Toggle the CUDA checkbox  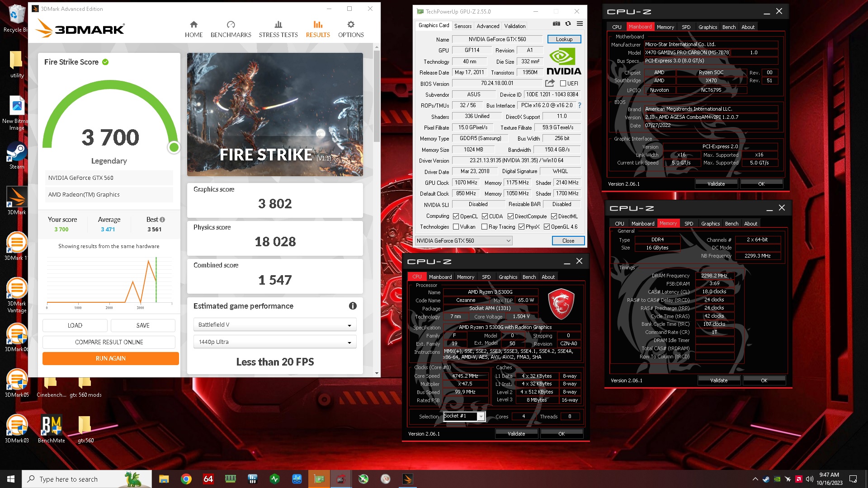point(485,216)
